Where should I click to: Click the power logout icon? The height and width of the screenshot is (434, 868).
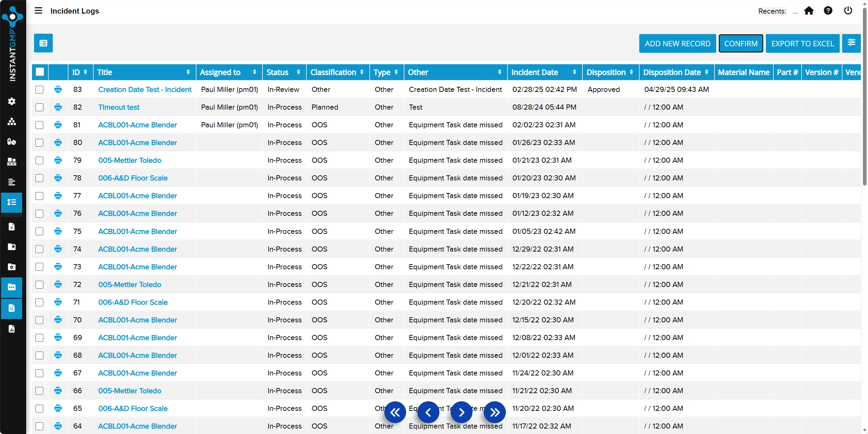click(848, 11)
